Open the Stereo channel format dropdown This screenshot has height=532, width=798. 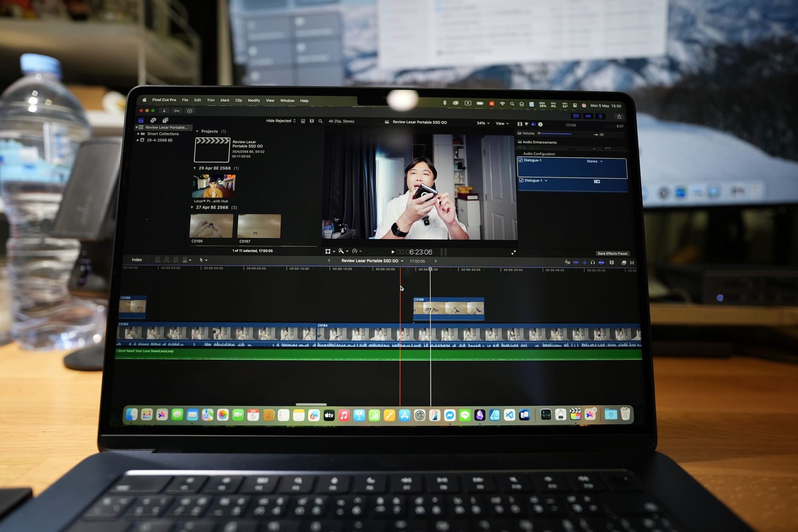pos(595,161)
